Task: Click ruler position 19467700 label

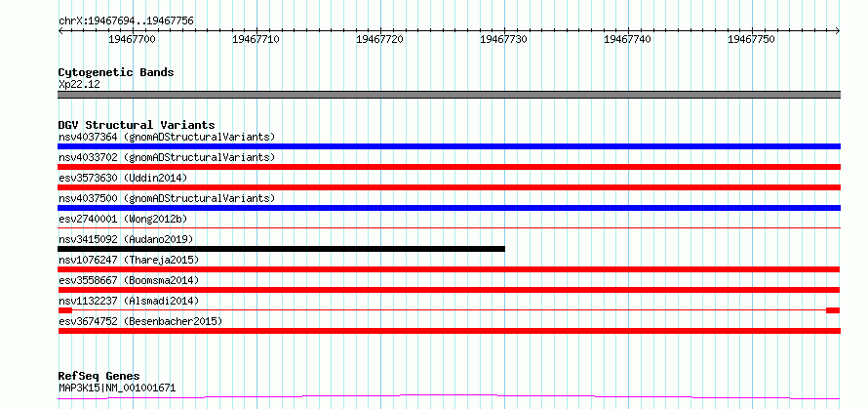Action: (x=133, y=39)
